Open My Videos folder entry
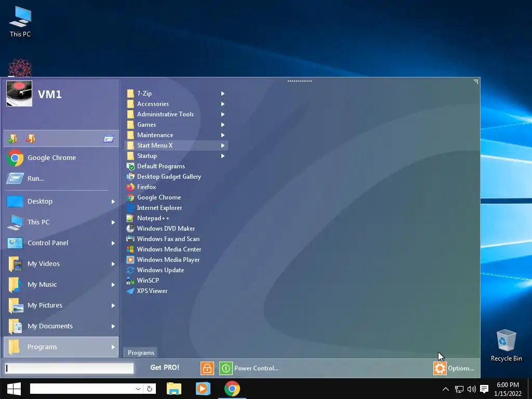Screen dimensions: 532x399 [x=61, y=263]
